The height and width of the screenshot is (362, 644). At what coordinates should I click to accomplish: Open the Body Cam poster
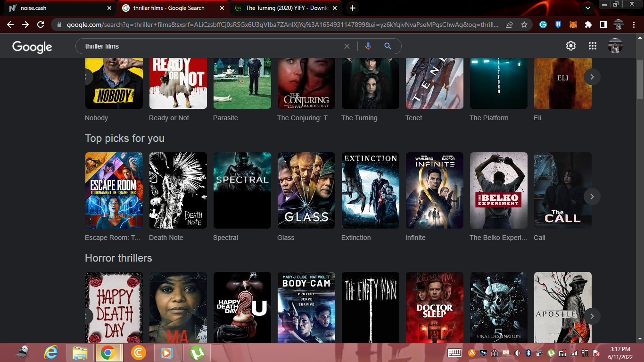coord(306,307)
